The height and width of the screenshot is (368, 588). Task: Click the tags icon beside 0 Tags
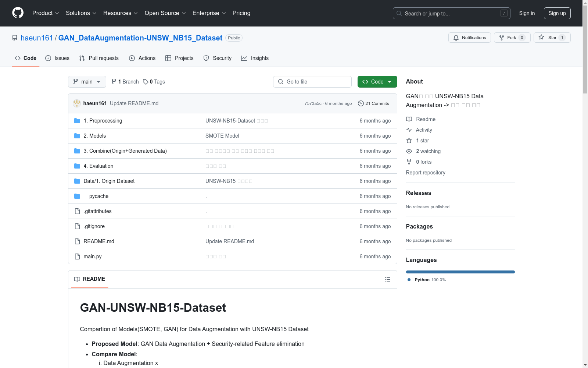[x=146, y=82]
